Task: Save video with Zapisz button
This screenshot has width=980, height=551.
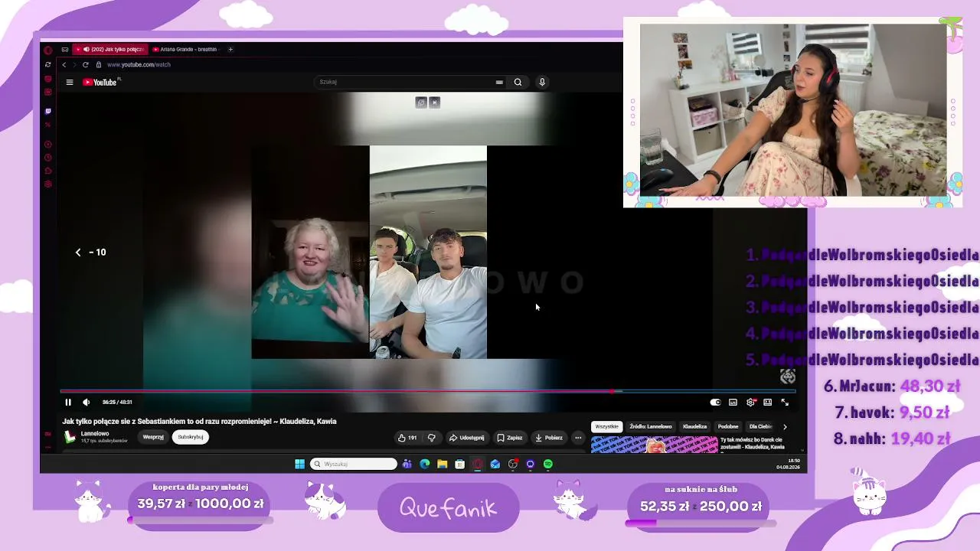Action: (509, 438)
